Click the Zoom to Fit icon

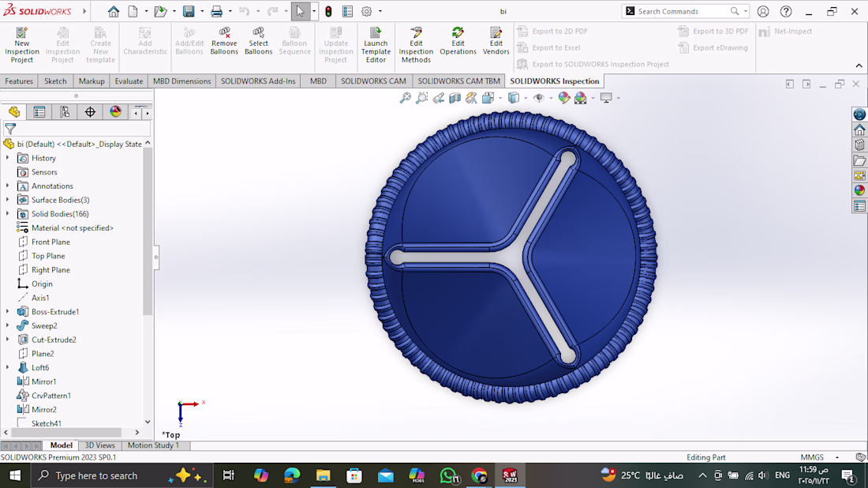tap(406, 98)
